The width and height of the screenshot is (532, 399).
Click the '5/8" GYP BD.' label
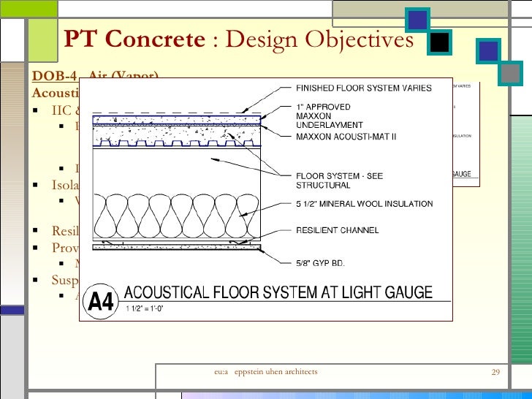[x=320, y=263]
